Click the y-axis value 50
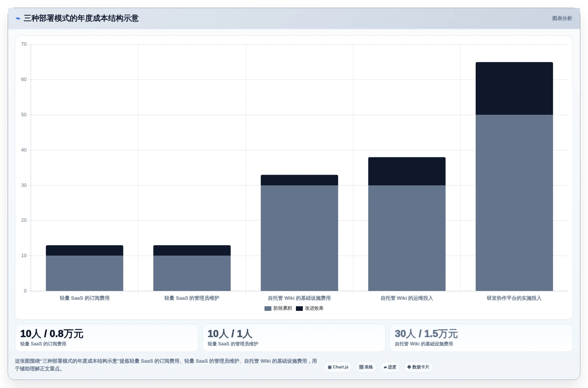 (24, 115)
